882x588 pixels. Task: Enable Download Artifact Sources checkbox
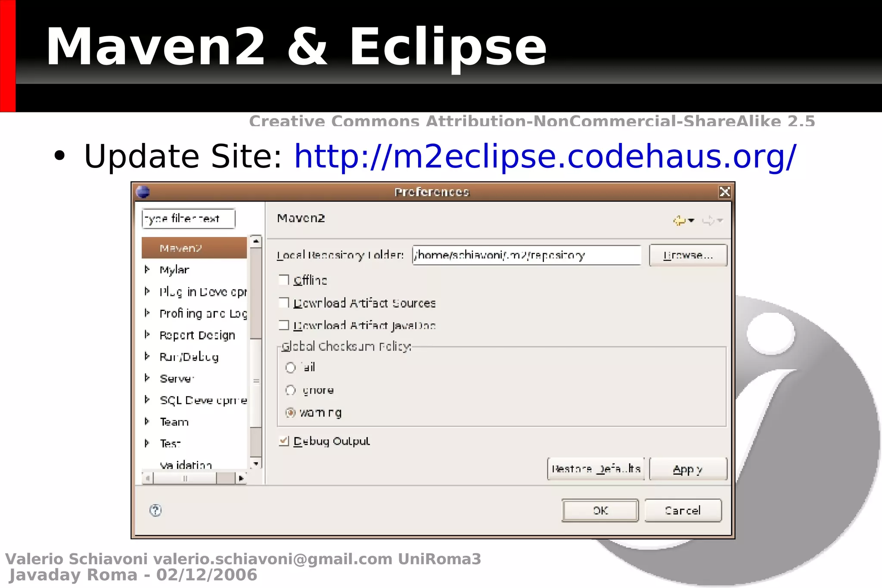tap(284, 303)
